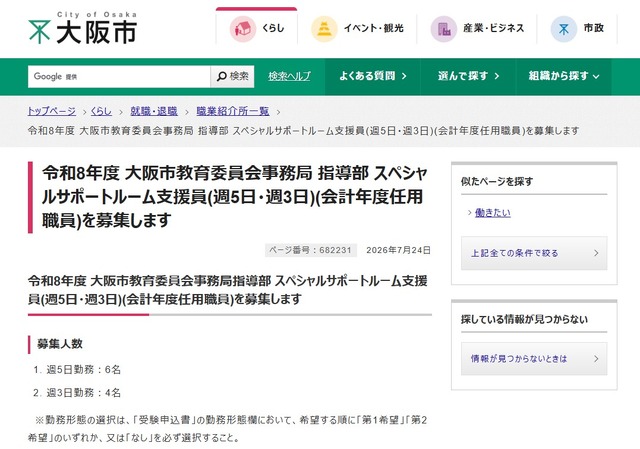
Task: Click the ページ番号：682231 label
Action: pyautogui.click(x=311, y=250)
